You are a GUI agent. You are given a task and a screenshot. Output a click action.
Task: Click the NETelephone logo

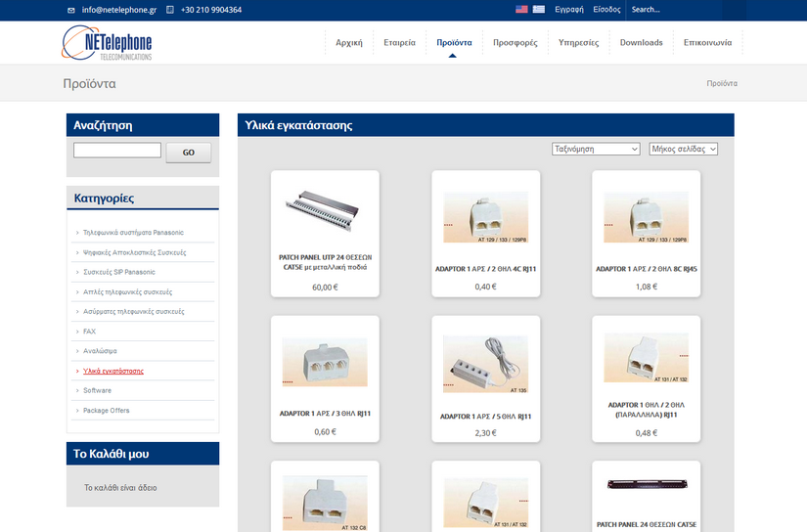coord(108,43)
